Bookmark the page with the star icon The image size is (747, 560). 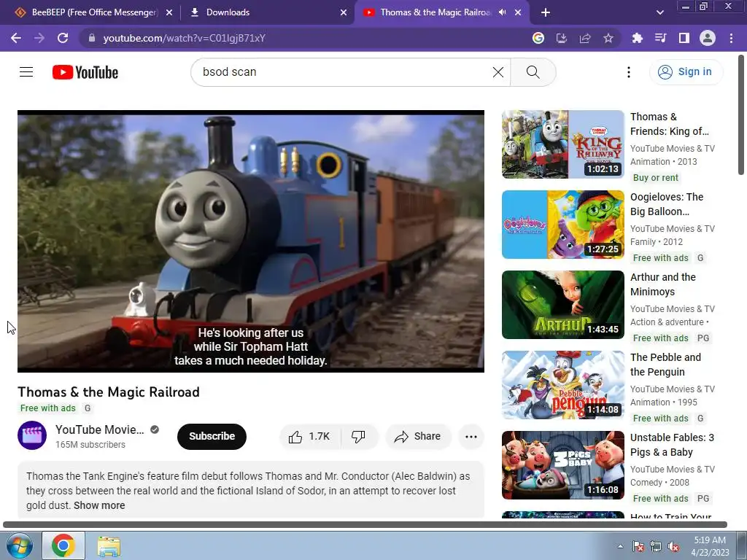608,38
